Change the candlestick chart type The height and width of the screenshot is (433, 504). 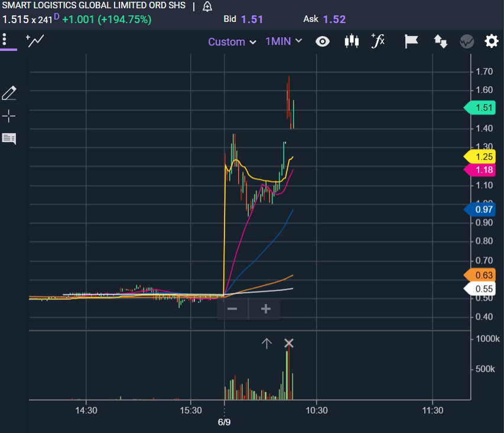[352, 41]
